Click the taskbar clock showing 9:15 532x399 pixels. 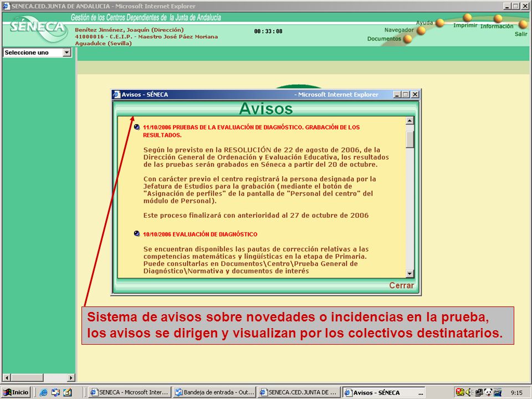tap(516, 392)
